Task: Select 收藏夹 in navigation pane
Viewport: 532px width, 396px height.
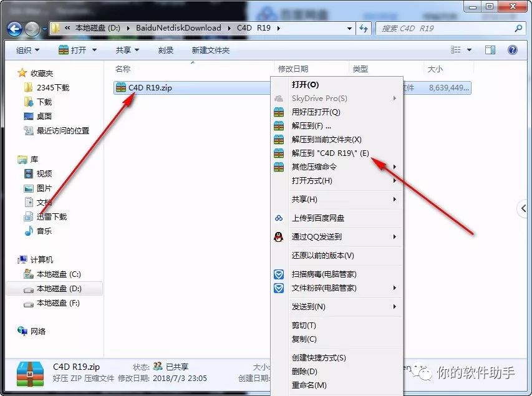Action: pyautogui.click(x=36, y=73)
